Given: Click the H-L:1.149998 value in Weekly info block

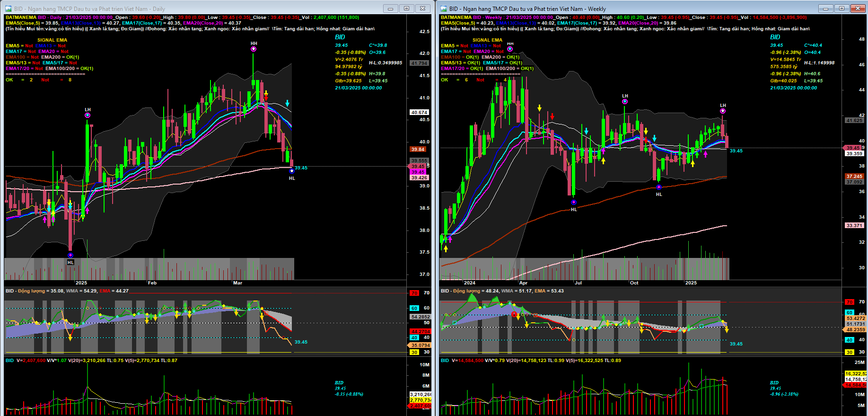Looking at the screenshot, I should (819, 63).
